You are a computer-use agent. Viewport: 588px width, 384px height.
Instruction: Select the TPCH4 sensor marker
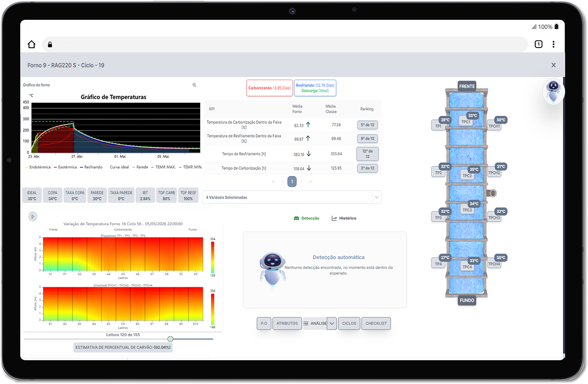pos(494,263)
